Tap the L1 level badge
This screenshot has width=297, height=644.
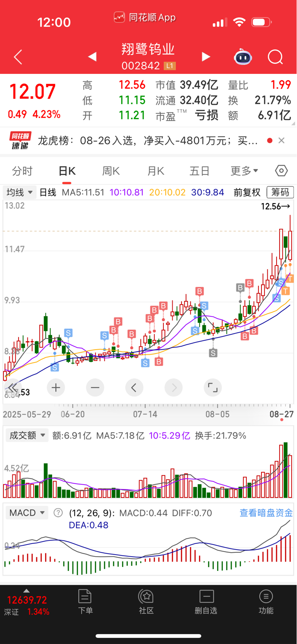pyautogui.click(x=170, y=66)
